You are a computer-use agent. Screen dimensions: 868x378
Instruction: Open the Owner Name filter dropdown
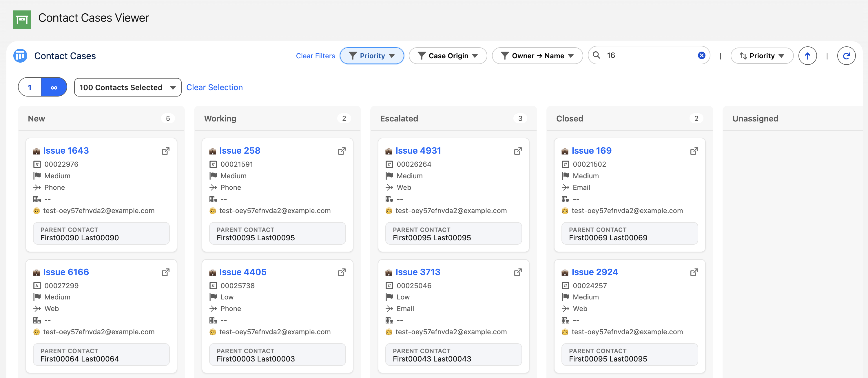coord(537,56)
